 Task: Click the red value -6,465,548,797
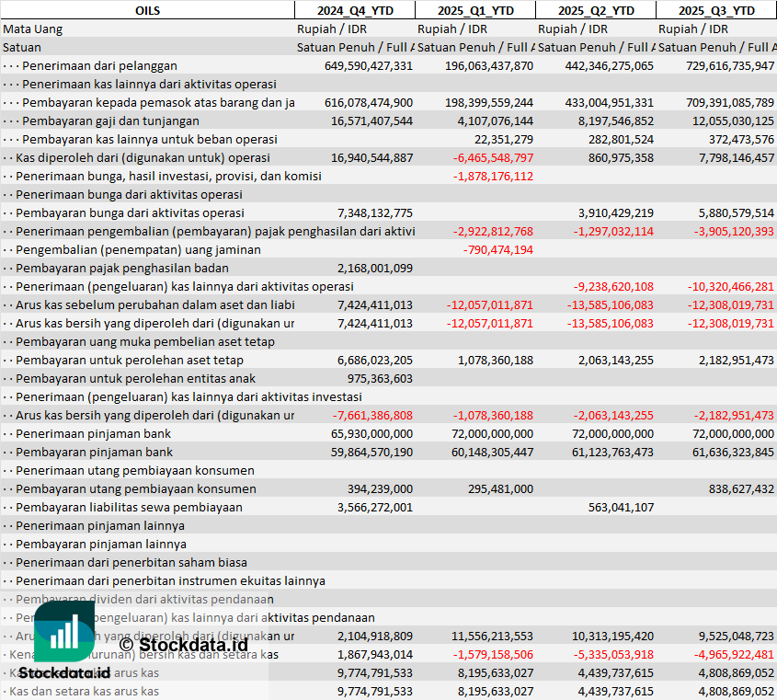493,157
